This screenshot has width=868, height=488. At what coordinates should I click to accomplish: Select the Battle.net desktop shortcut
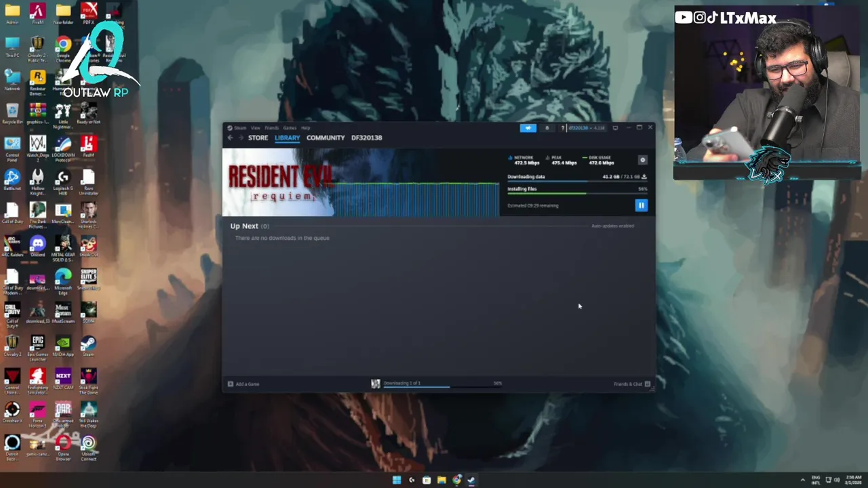click(x=12, y=181)
